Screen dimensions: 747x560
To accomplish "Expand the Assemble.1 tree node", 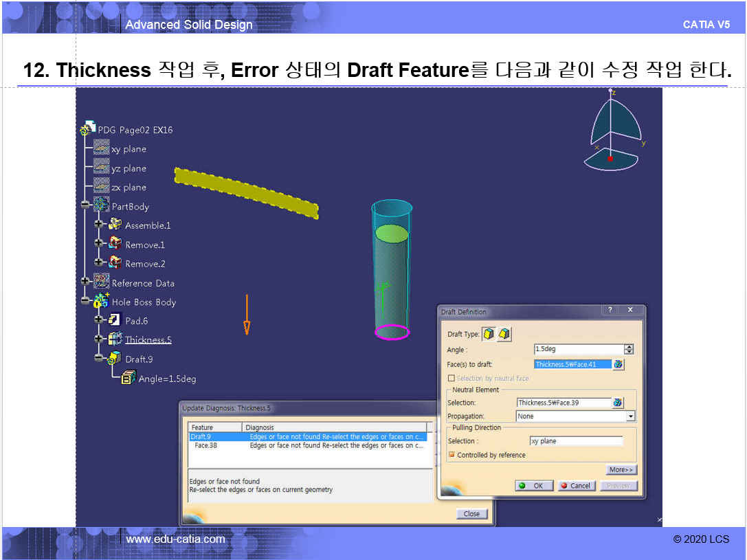I will (98, 225).
